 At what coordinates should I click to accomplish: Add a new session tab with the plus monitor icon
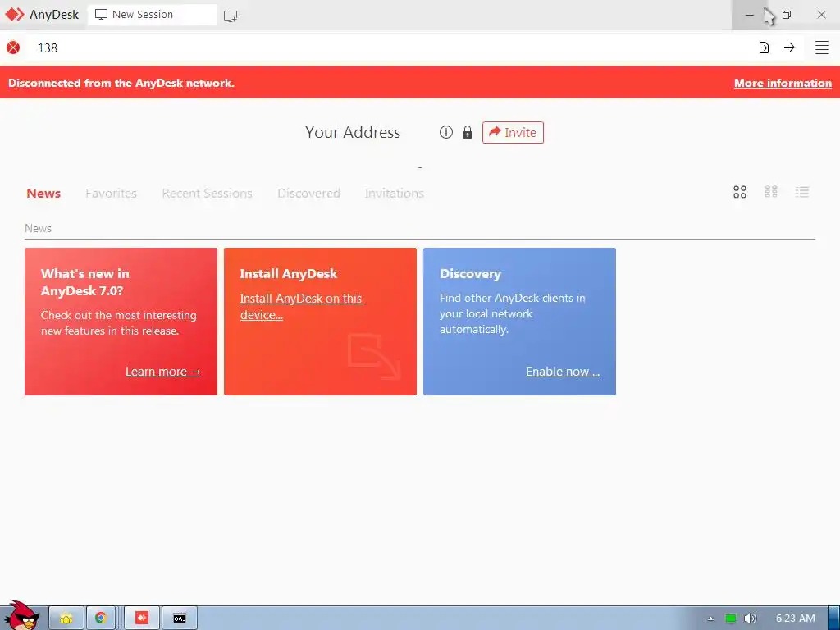tap(231, 16)
